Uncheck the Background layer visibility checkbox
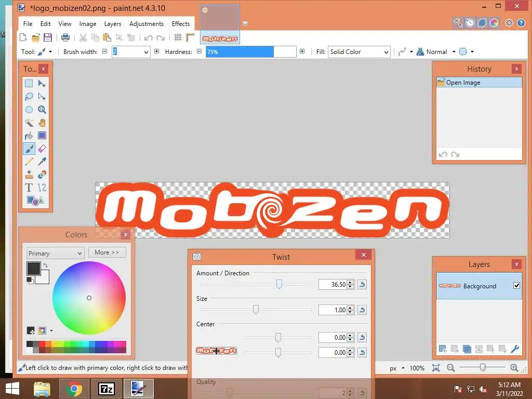 (516, 286)
